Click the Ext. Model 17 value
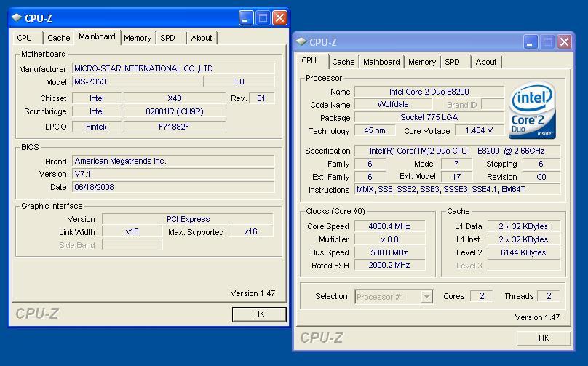 point(456,177)
